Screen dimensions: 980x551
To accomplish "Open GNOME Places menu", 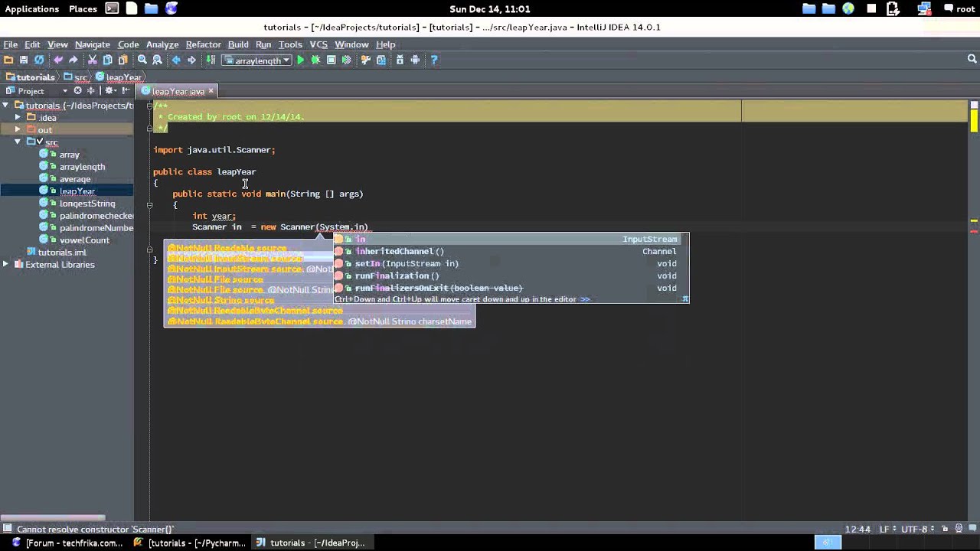I will (83, 9).
